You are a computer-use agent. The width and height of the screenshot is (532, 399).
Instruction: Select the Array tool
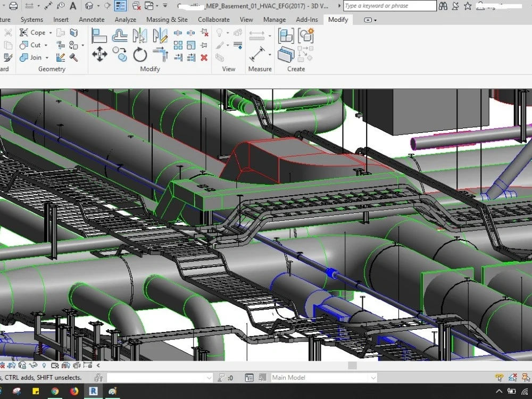(178, 45)
